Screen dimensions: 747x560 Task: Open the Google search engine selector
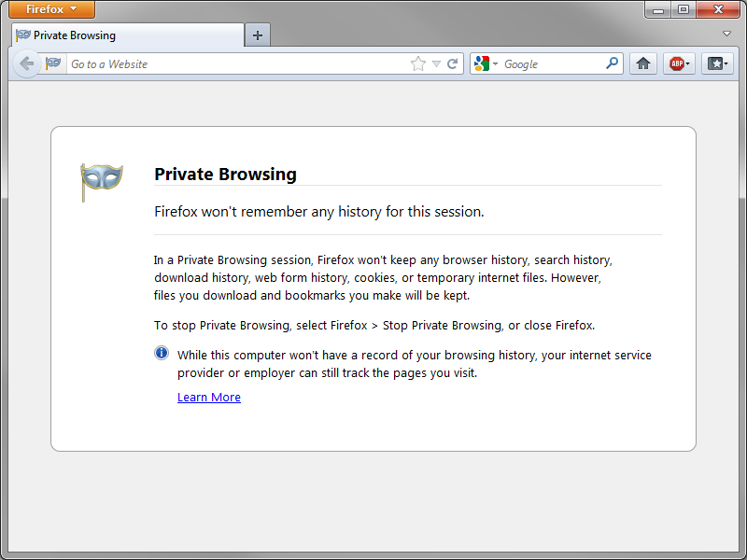486,63
